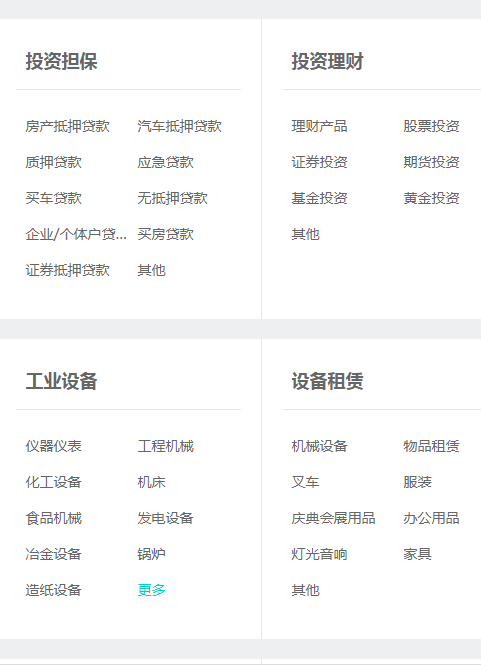Viewport: 481px width, 666px height.
Task: Select 物品租赁 link
Action: [x=431, y=446]
